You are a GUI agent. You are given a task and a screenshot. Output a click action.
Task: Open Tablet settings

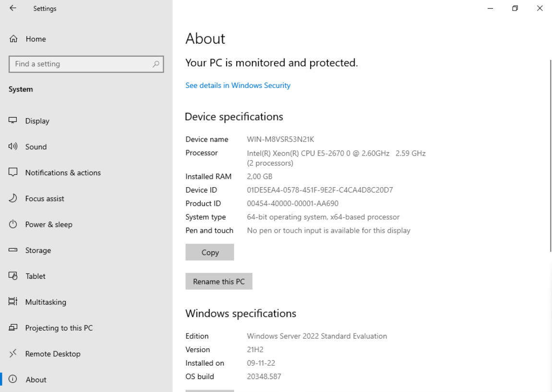coord(86,276)
